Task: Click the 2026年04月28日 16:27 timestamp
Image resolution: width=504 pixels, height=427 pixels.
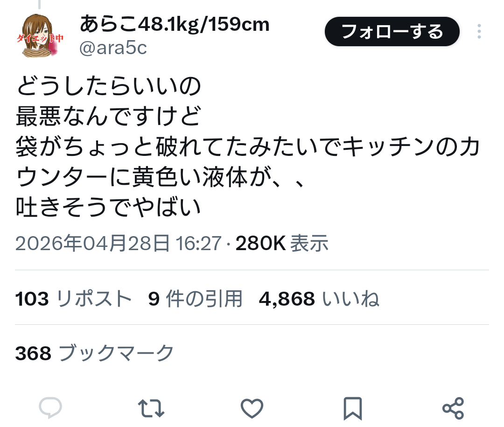Action: (x=118, y=243)
